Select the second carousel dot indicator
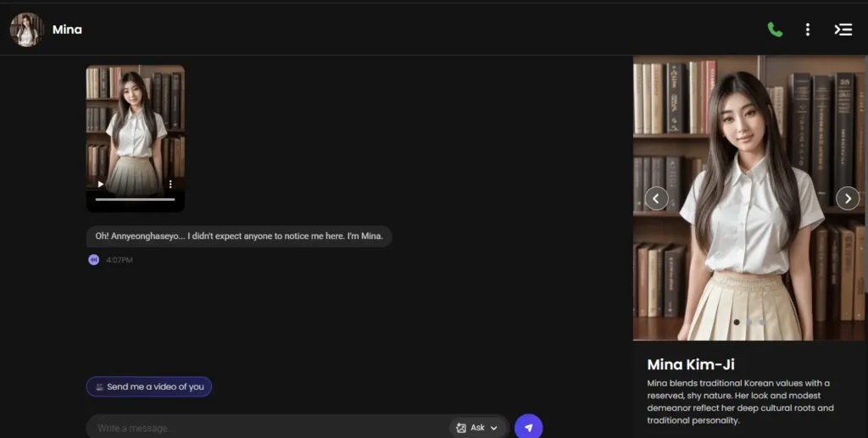Image resolution: width=868 pixels, height=438 pixels. (749, 322)
